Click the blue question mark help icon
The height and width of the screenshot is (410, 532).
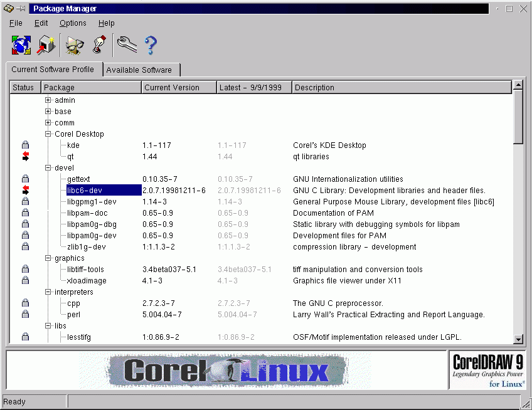coord(151,45)
